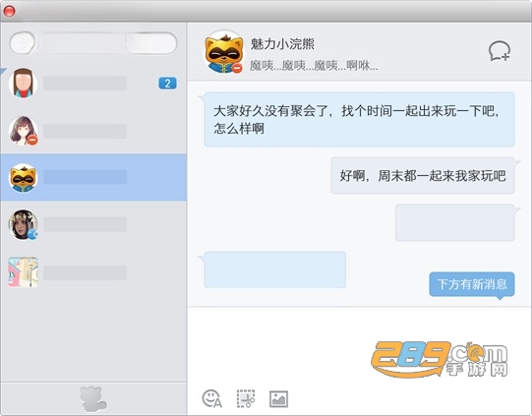Close the window with the red button
The height and width of the screenshot is (416, 532).
point(9,11)
